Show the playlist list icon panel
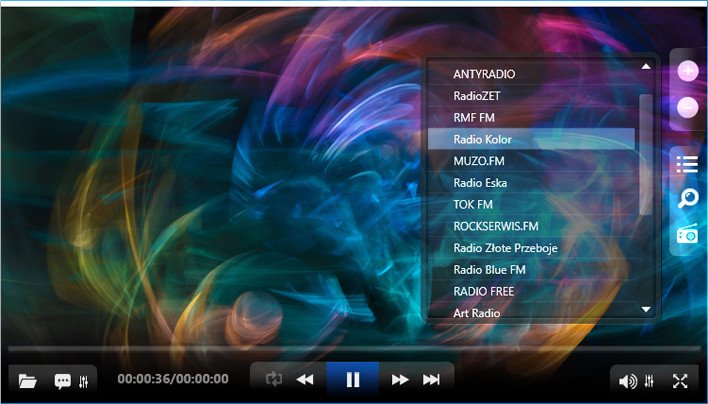Image resolution: width=708 pixels, height=404 pixels. pos(687,163)
